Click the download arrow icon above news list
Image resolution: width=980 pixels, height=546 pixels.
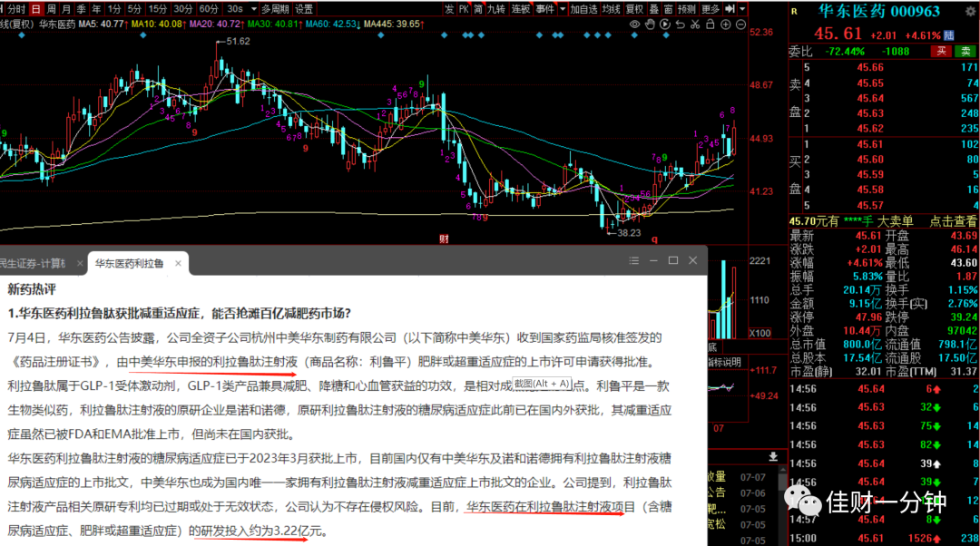click(x=773, y=457)
